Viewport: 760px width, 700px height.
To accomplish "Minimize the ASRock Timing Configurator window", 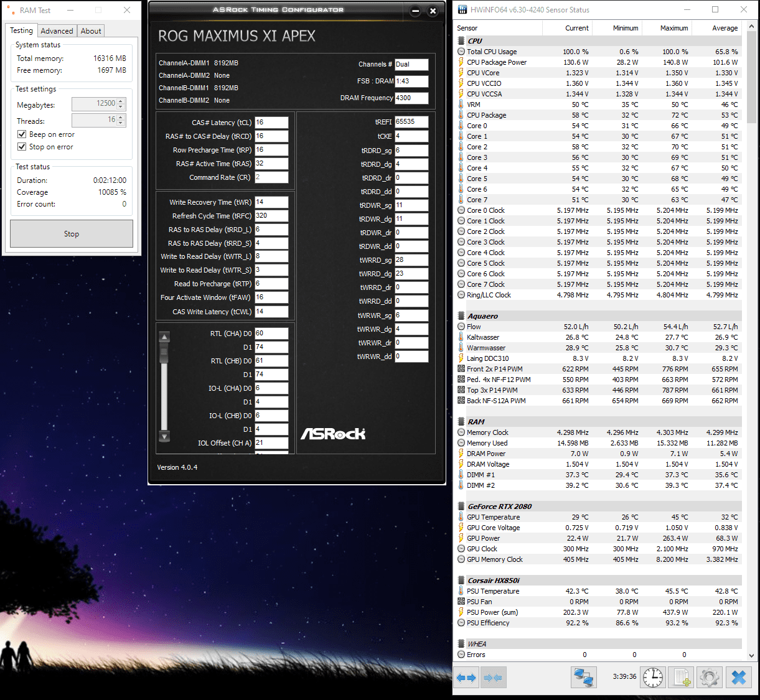I will pyautogui.click(x=416, y=11).
